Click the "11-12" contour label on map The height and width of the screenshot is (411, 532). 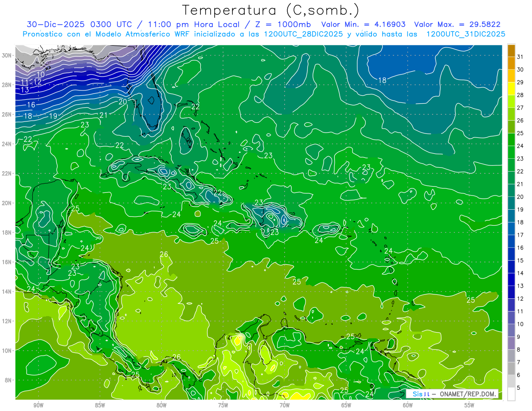click(x=31, y=82)
